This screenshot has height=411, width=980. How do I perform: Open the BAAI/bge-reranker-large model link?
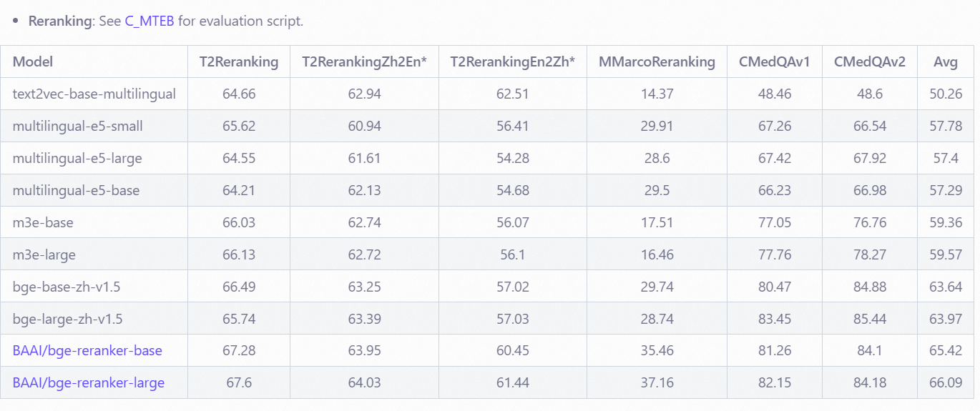88,383
